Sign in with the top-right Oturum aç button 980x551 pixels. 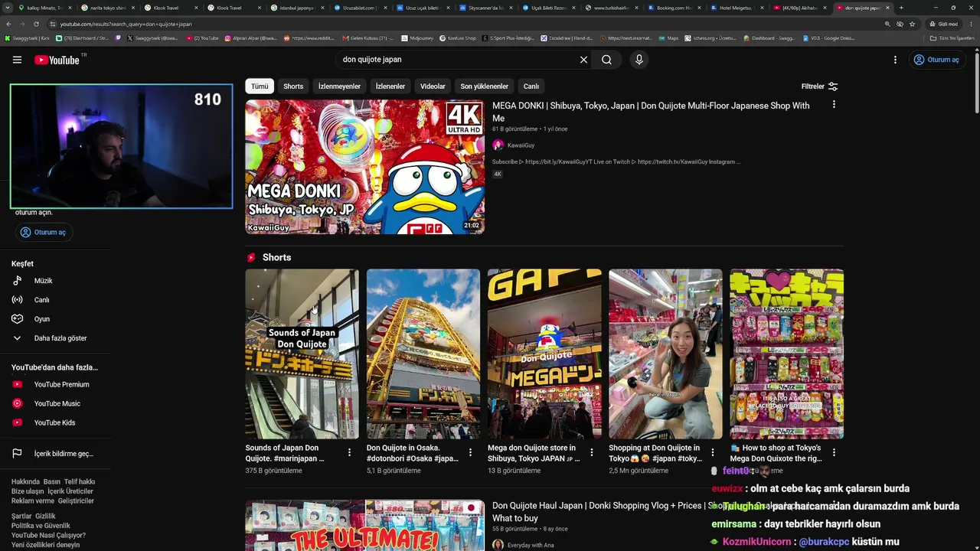pyautogui.click(x=936, y=60)
